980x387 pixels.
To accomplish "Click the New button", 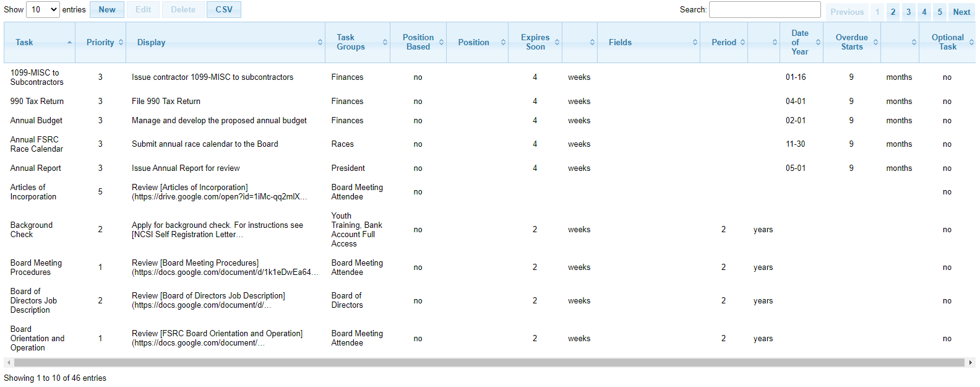I will [x=107, y=9].
